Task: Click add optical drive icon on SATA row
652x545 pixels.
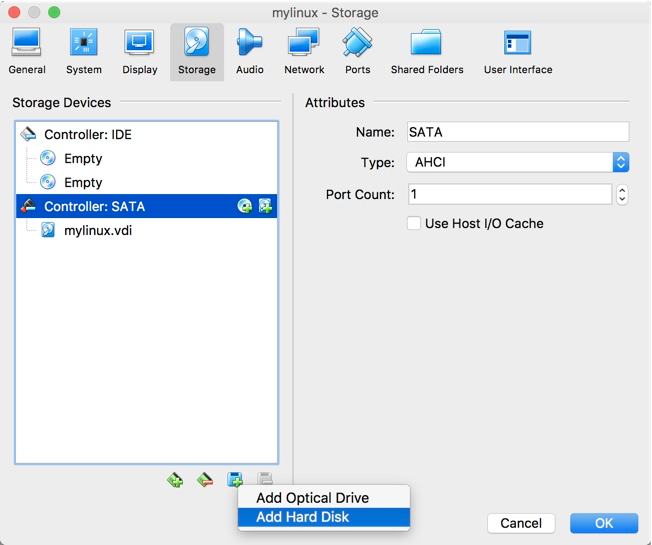Action: (x=244, y=206)
